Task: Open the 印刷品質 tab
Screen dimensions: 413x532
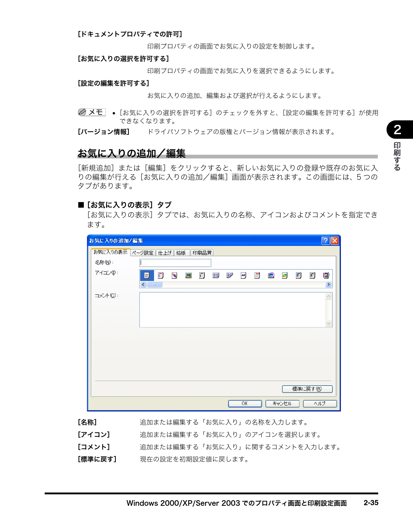Action: pyautogui.click(x=202, y=253)
